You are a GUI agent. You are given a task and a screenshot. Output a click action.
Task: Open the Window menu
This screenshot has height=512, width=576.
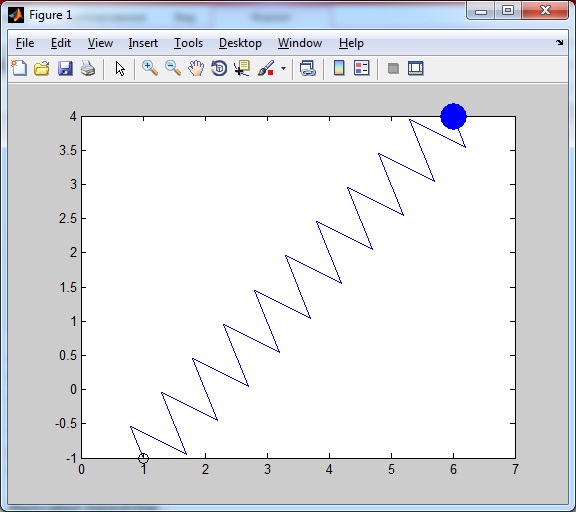tap(300, 43)
